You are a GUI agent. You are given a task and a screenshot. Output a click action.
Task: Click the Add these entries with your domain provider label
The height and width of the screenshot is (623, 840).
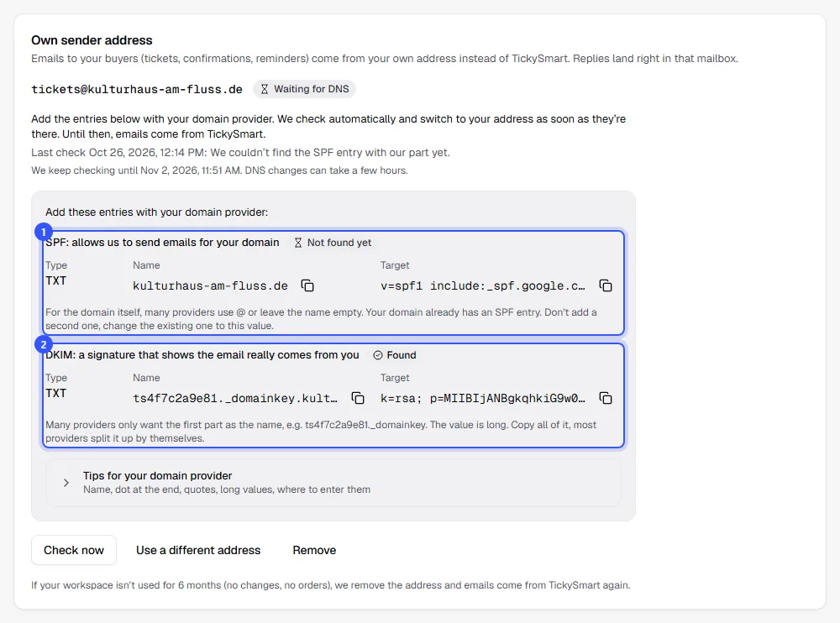[156, 212]
